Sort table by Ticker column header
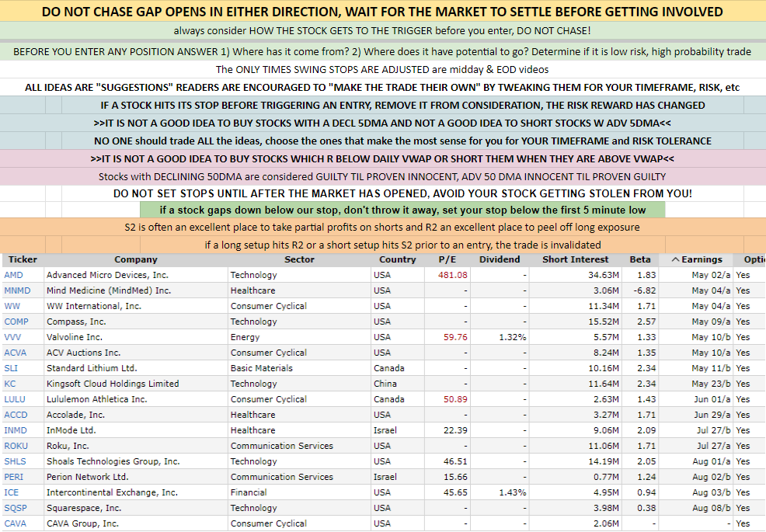 click(x=23, y=260)
